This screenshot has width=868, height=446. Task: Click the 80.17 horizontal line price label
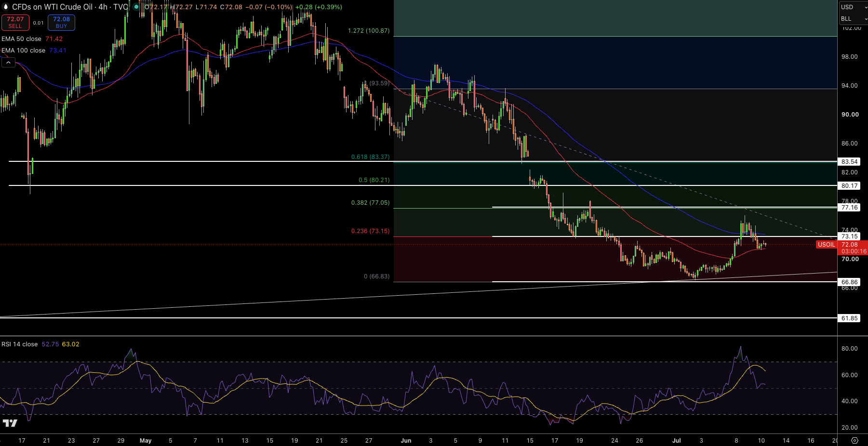(850, 185)
